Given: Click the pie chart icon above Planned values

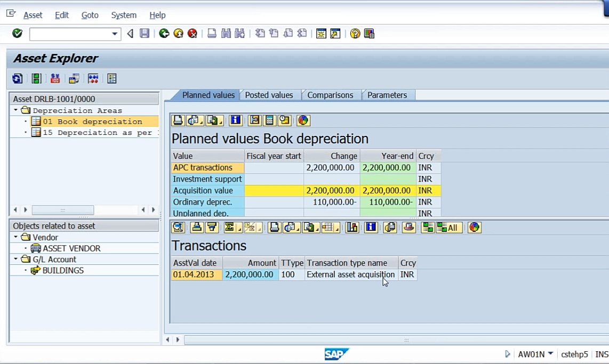Looking at the screenshot, I should tap(303, 120).
